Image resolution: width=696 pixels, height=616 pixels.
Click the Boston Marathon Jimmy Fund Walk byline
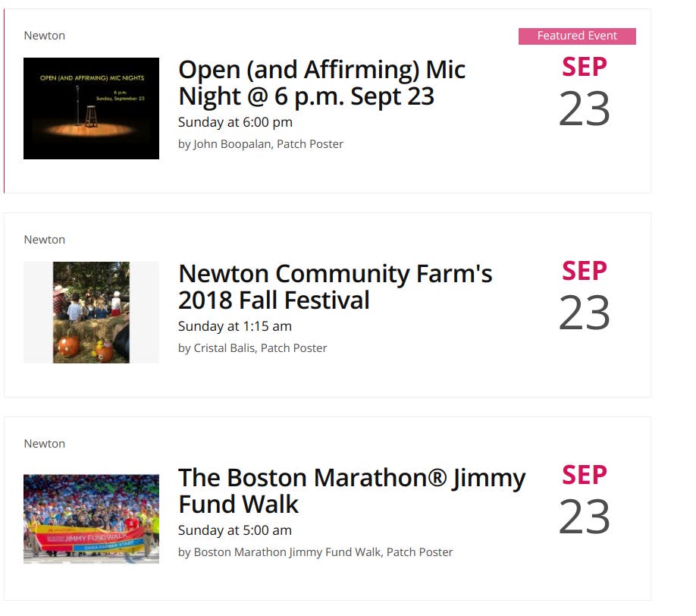[x=315, y=552]
